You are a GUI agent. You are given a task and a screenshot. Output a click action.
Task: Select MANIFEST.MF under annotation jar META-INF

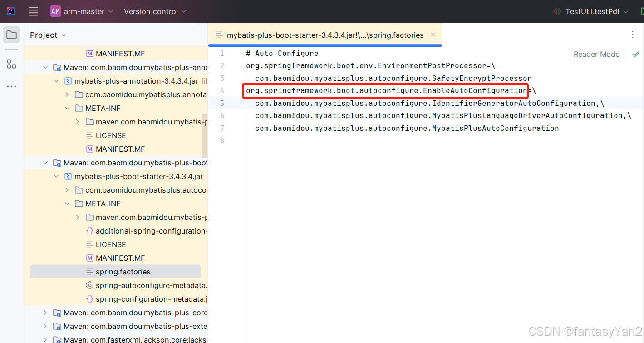(x=115, y=149)
